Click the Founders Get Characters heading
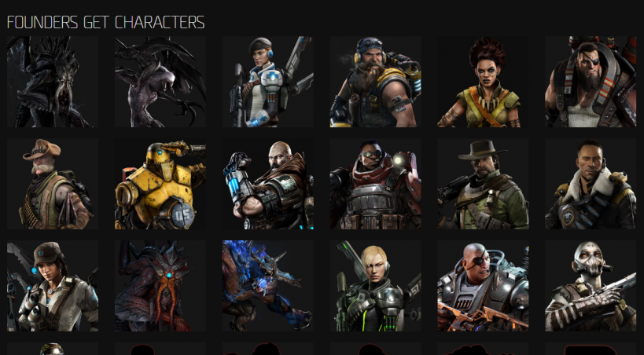Viewport: 644px width, 355px height. [105, 22]
